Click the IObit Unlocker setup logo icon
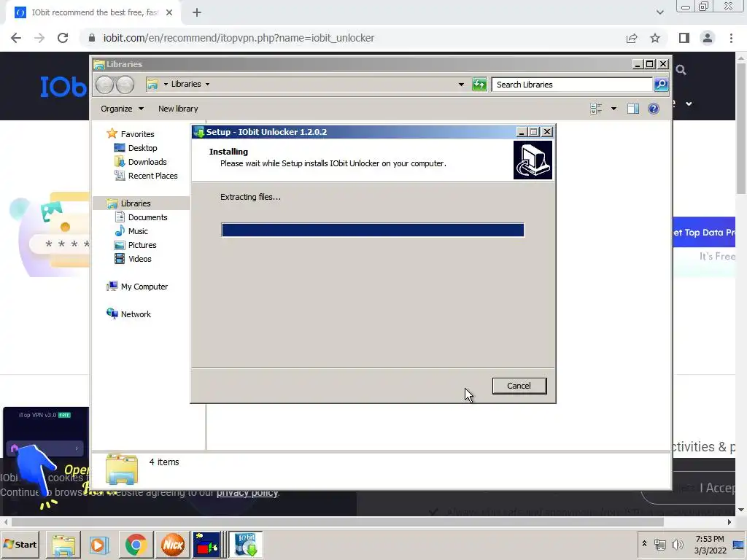Viewport: 747px width, 560px height. pyautogui.click(x=533, y=160)
